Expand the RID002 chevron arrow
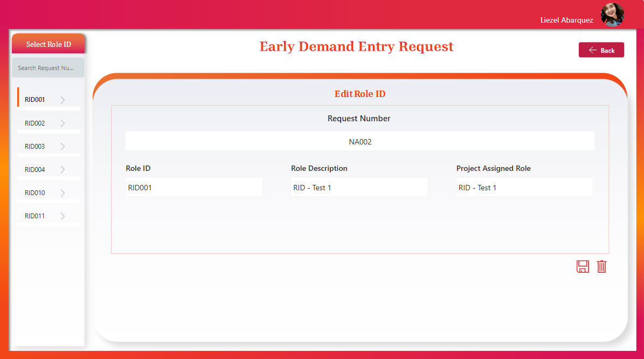The height and width of the screenshot is (359, 644). coord(63,123)
